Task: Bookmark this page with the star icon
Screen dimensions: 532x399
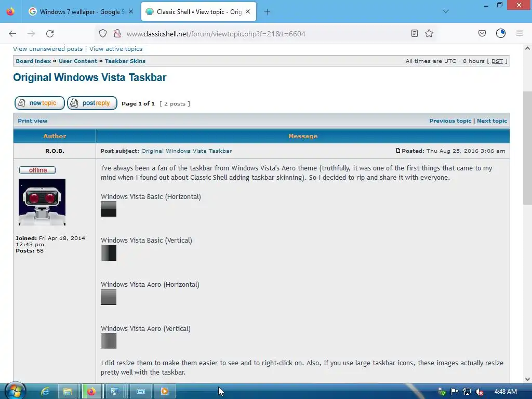Action: [x=429, y=33]
